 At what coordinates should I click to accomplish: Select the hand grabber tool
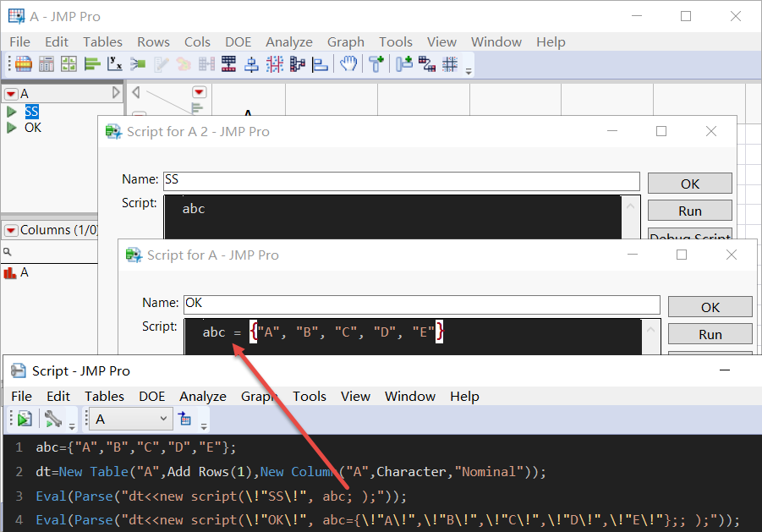click(348, 63)
